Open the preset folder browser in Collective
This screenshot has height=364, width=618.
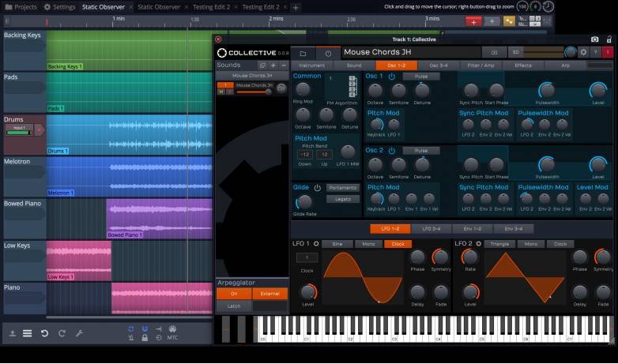click(303, 53)
